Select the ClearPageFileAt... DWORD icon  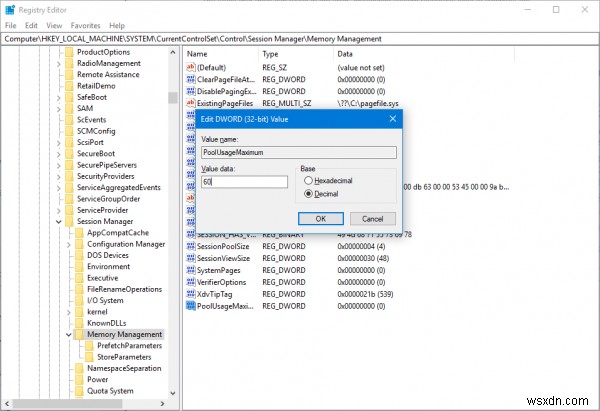point(190,79)
